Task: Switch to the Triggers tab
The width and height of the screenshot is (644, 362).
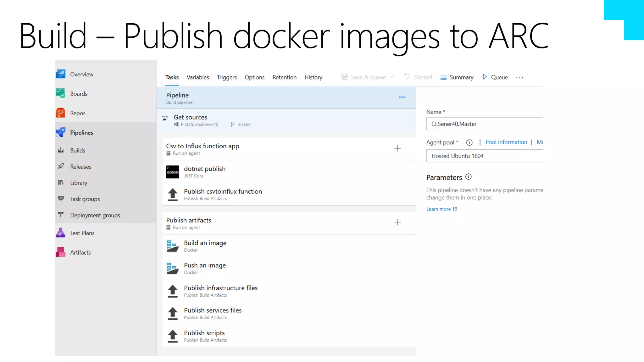Action: click(226, 77)
